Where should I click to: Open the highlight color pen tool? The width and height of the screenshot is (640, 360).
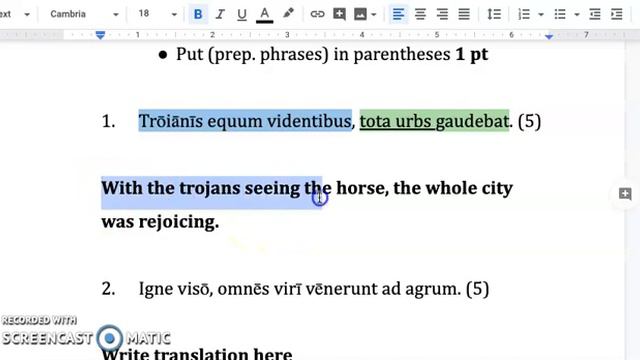[x=288, y=14]
